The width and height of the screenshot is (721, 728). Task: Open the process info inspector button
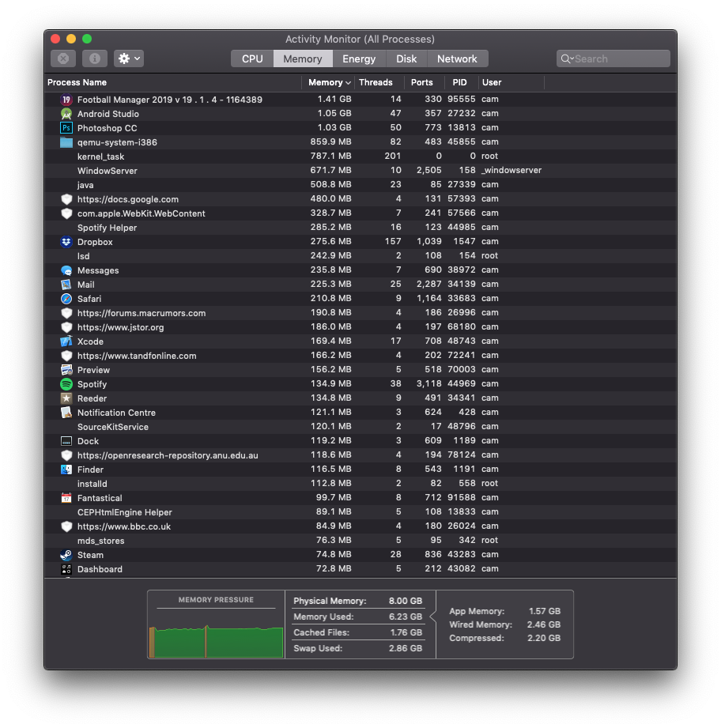(95, 58)
